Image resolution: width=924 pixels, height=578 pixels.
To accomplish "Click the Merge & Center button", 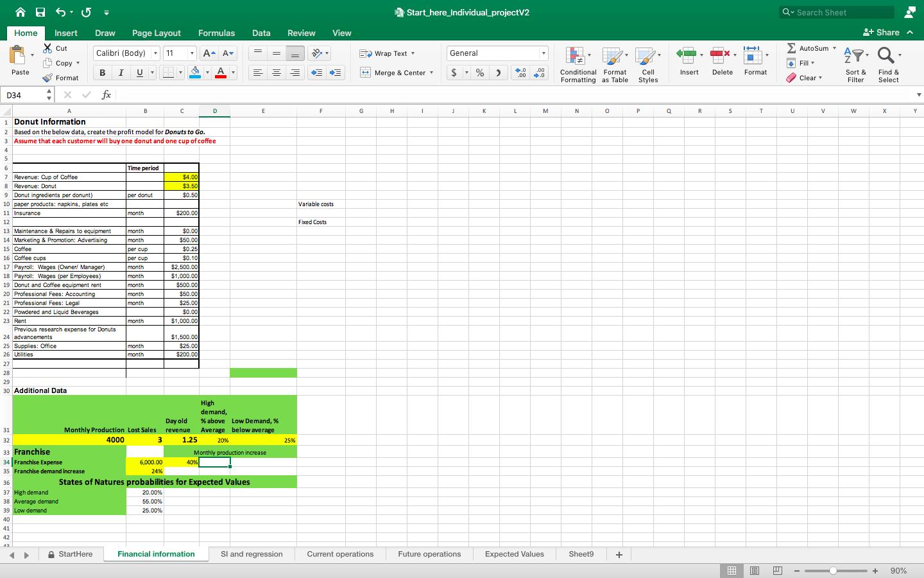I will (397, 73).
